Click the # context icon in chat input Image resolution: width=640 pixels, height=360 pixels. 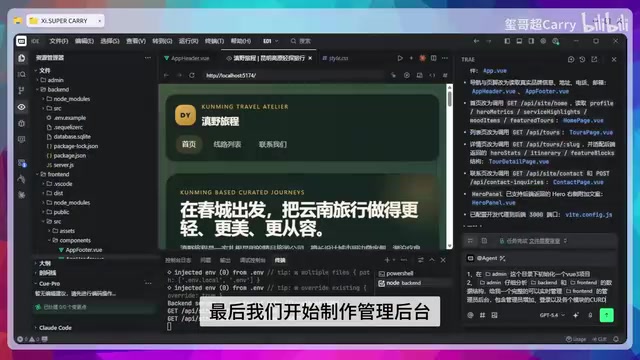pos(482,315)
